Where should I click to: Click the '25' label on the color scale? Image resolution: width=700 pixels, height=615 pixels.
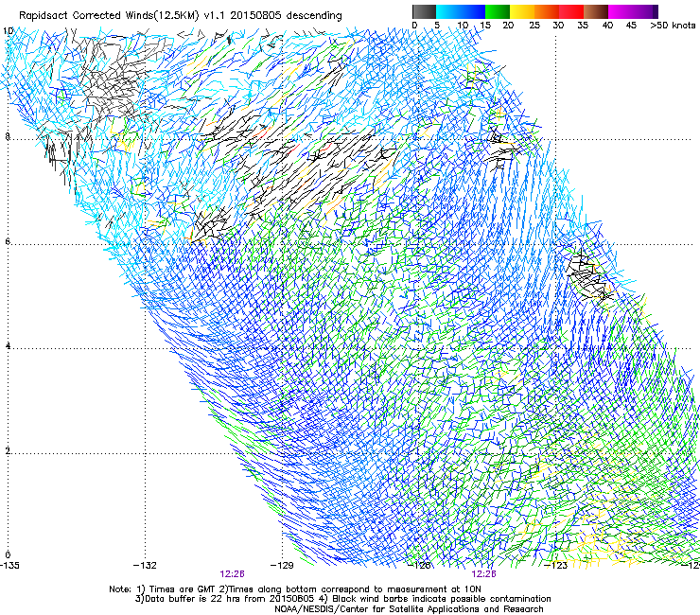[x=534, y=26]
